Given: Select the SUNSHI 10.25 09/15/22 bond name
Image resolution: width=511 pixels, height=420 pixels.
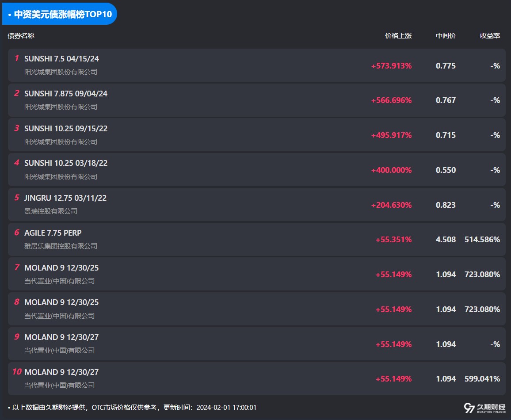Looking at the screenshot, I should pos(66,129).
